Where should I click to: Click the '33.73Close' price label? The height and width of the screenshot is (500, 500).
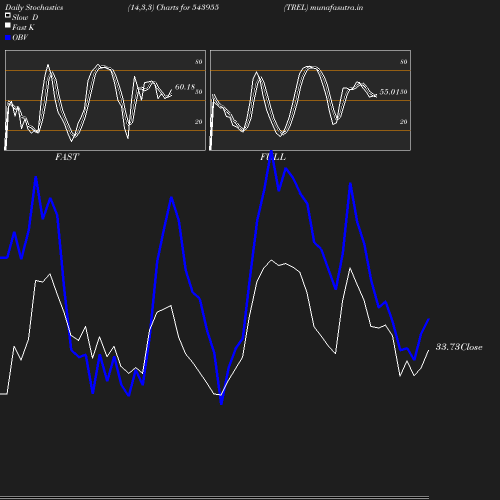(x=459, y=347)
